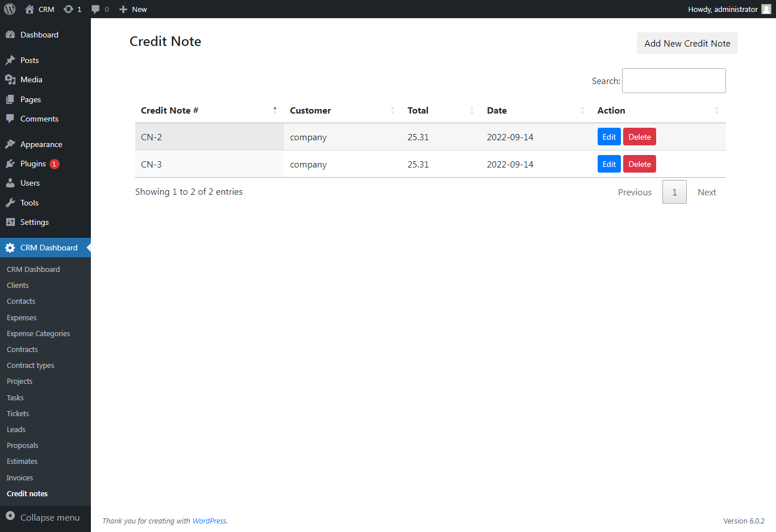Screen dimensions: 776x532
Task: Click the Action column sort control
Action: pyautogui.click(x=716, y=110)
